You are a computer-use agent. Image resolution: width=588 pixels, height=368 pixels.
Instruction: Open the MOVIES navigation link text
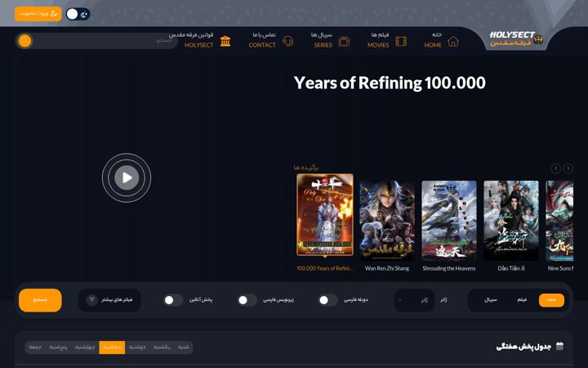[x=378, y=45]
